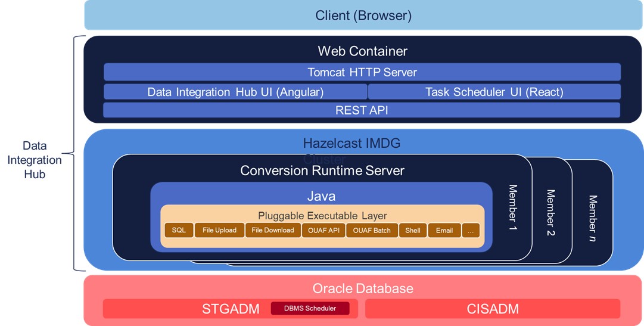
Task: Click the REST API bar
Action: (362, 110)
